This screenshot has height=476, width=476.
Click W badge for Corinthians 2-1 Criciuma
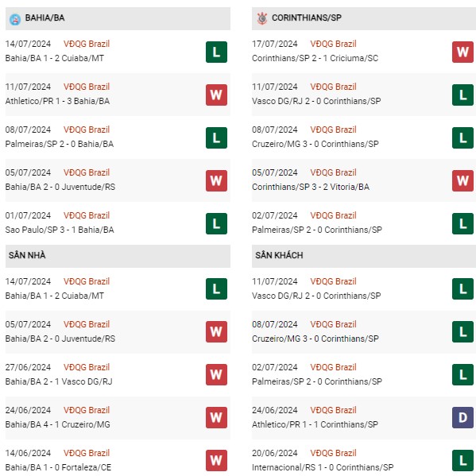click(462, 52)
